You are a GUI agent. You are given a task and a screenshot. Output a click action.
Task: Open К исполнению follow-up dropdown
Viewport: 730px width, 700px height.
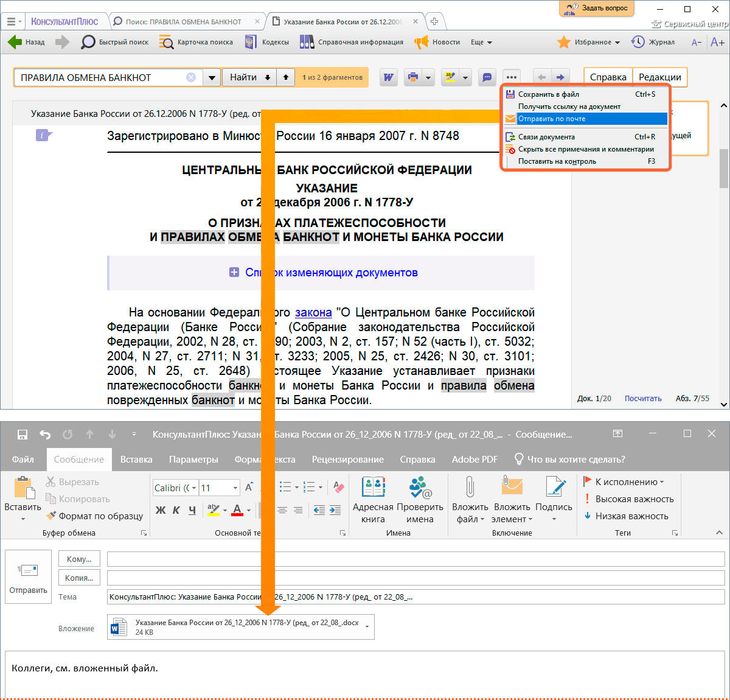[624, 481]
